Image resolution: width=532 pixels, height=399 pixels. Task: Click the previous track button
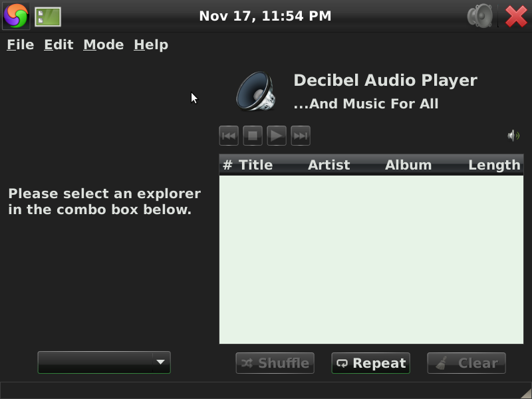[229, 136]
